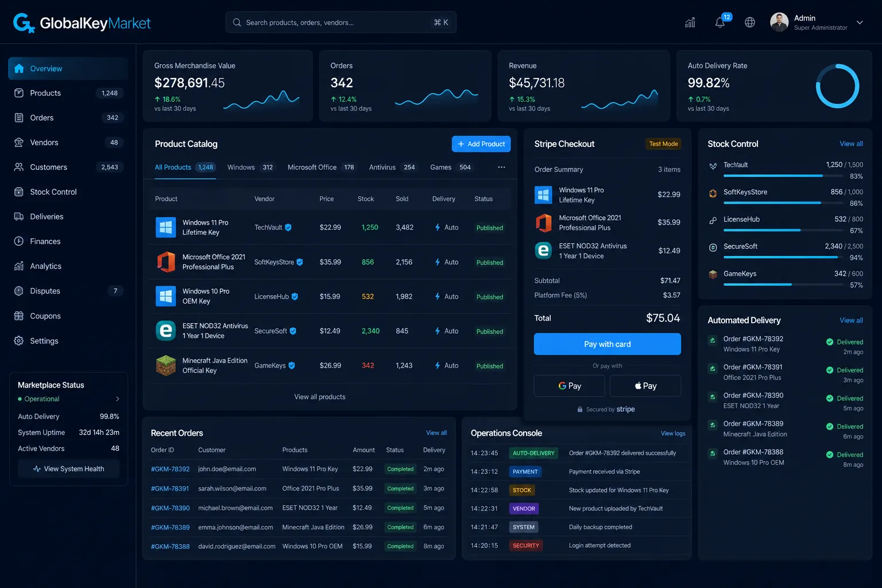
Task: Switch to the Antivirus tab
Action: pyautogui.click(x=393, y=167)
